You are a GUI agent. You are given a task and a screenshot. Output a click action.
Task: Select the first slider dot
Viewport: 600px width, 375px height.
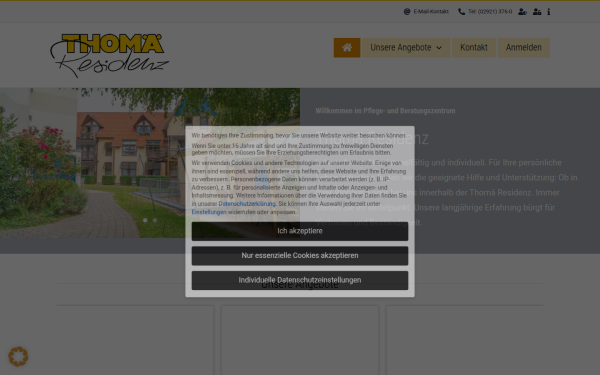145,220
